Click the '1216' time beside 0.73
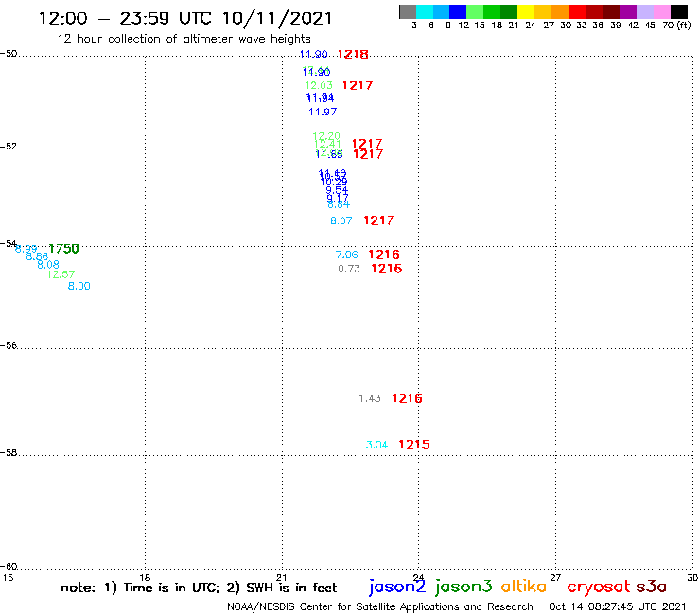 (387, 269)
